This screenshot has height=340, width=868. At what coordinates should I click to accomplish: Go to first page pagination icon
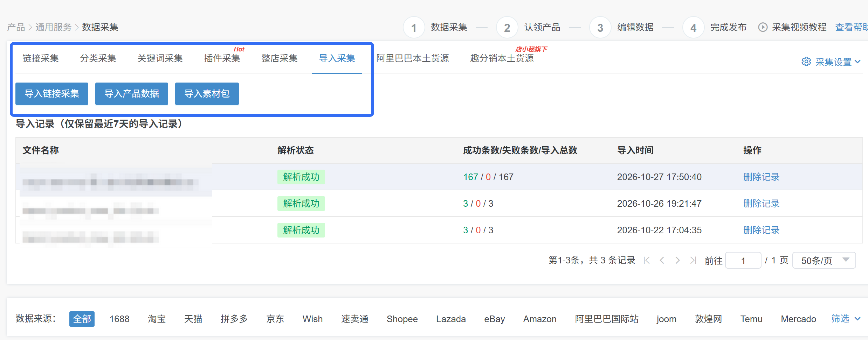point(647,260)
